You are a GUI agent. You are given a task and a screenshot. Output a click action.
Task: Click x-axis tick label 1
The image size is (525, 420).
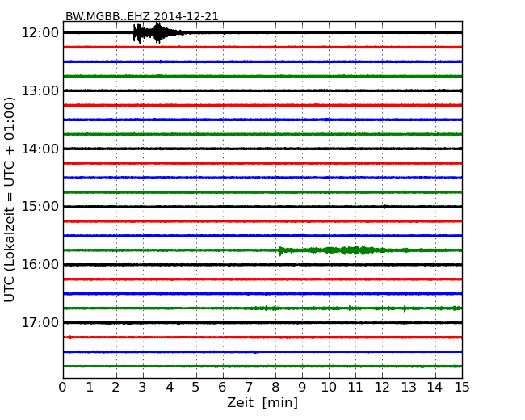(x=90, y=388)
